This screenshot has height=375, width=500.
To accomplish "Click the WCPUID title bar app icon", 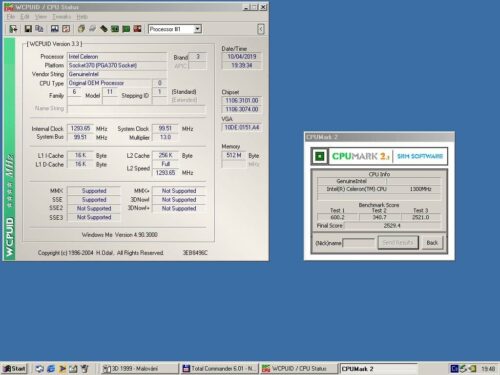I will 8,7.
